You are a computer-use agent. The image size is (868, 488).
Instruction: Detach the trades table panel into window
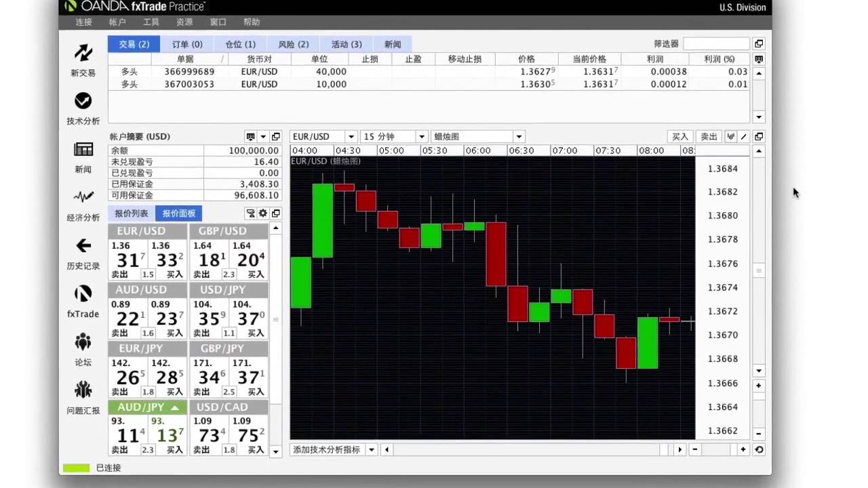(x=759, y=44)
